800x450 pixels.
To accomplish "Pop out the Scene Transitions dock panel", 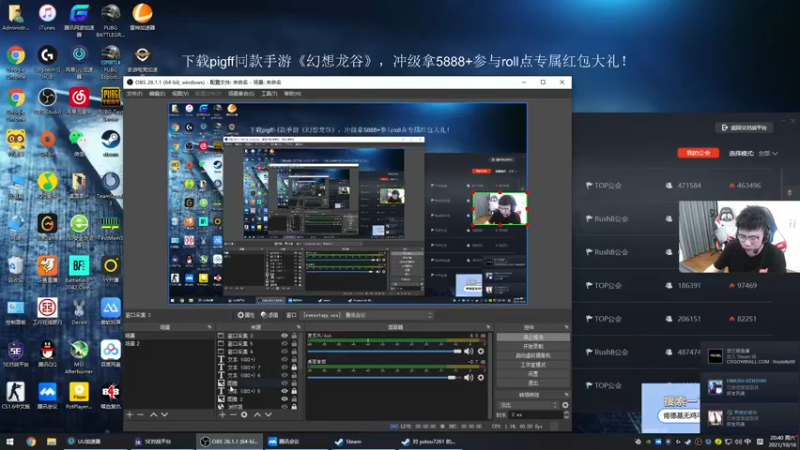I will 566,395.
